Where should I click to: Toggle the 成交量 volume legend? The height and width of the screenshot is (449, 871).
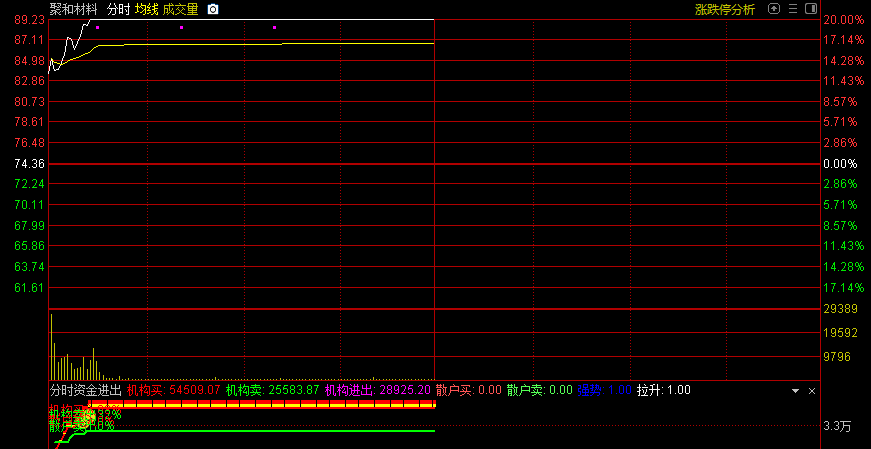coord(181,9)
